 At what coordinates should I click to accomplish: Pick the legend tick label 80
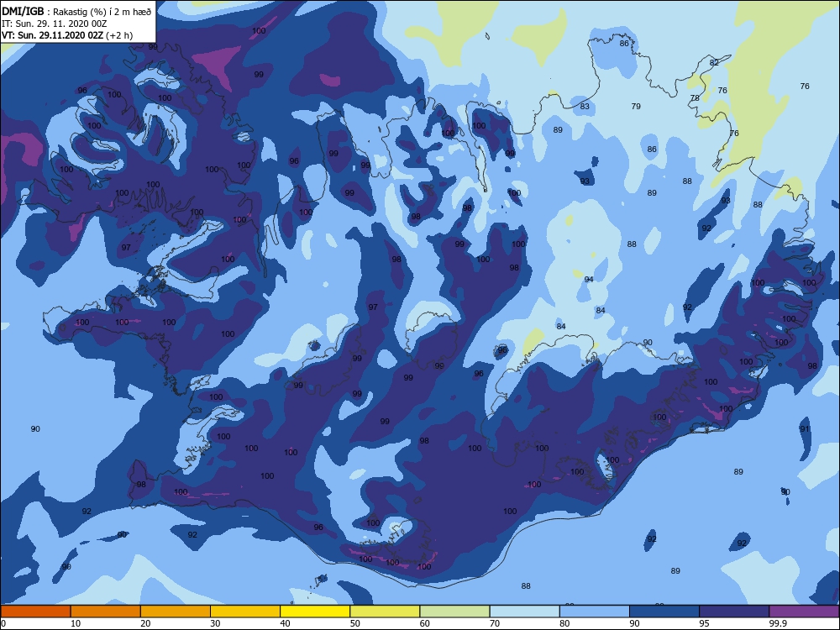coord(564,623)
